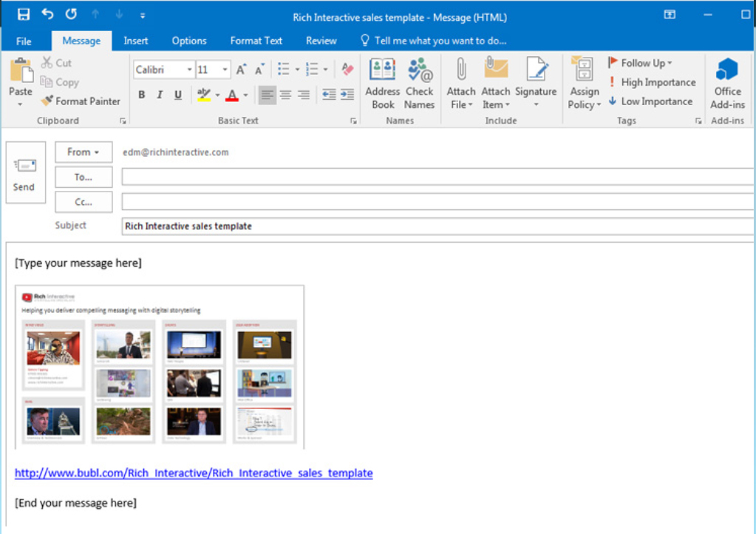Switch to the Review tab

[x=321, y=41]
